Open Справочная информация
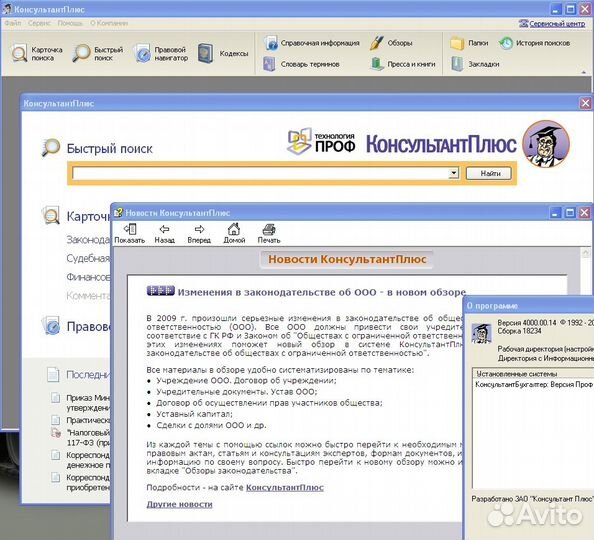This screenshot has height=540, width=594. click(311, 43)
